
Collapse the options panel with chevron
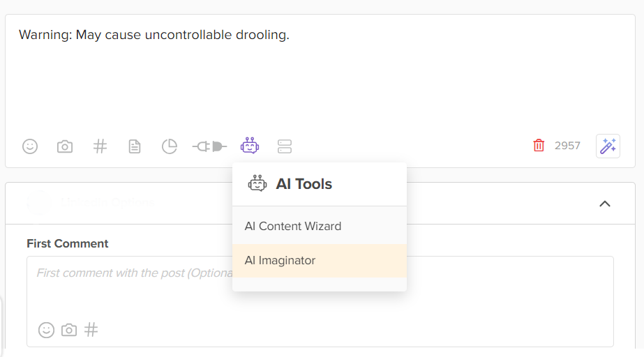click(x=605, y=204)
